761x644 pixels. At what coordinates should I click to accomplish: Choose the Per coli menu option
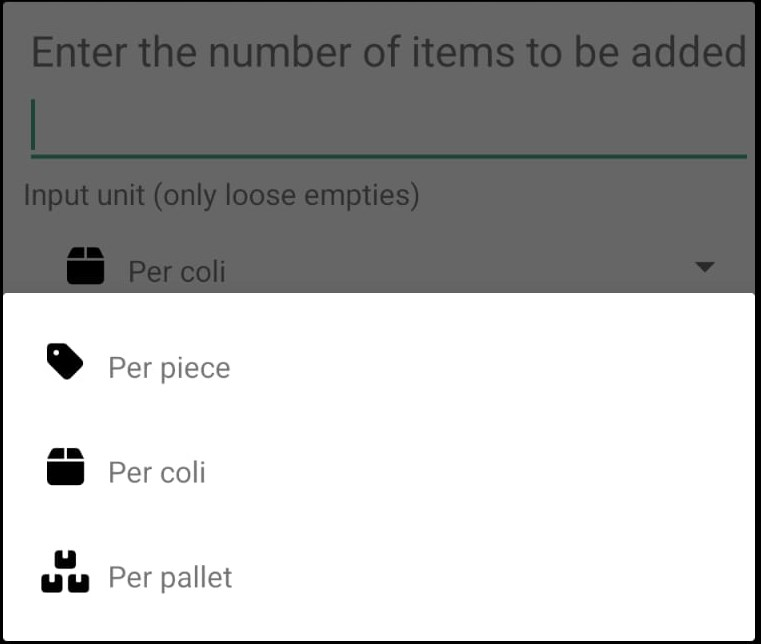click(379, 472)
